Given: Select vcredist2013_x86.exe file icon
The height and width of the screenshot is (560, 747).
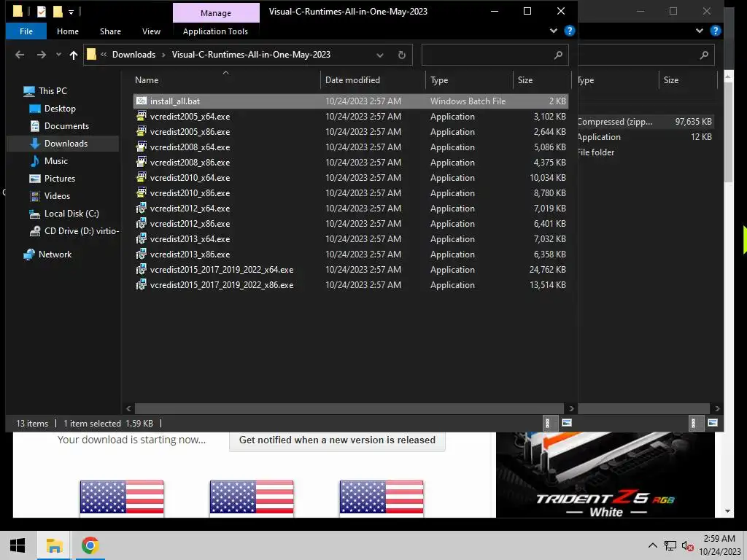Looking at the screenshot, I should click(x=142, y=254).
